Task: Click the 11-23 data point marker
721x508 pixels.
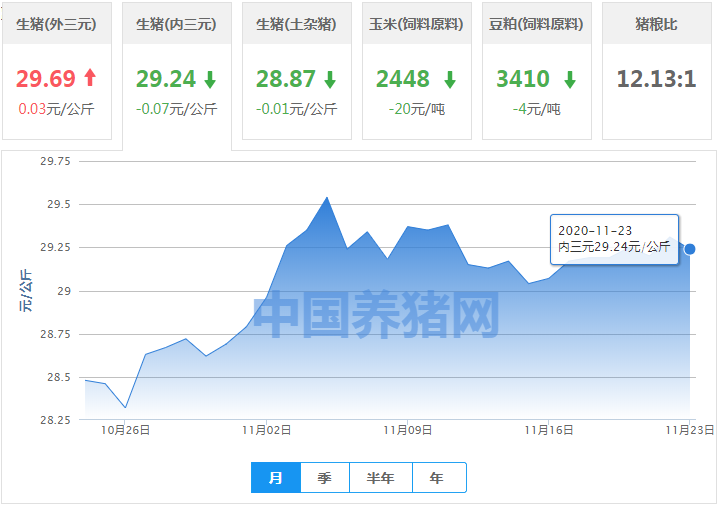Action: 690,249
